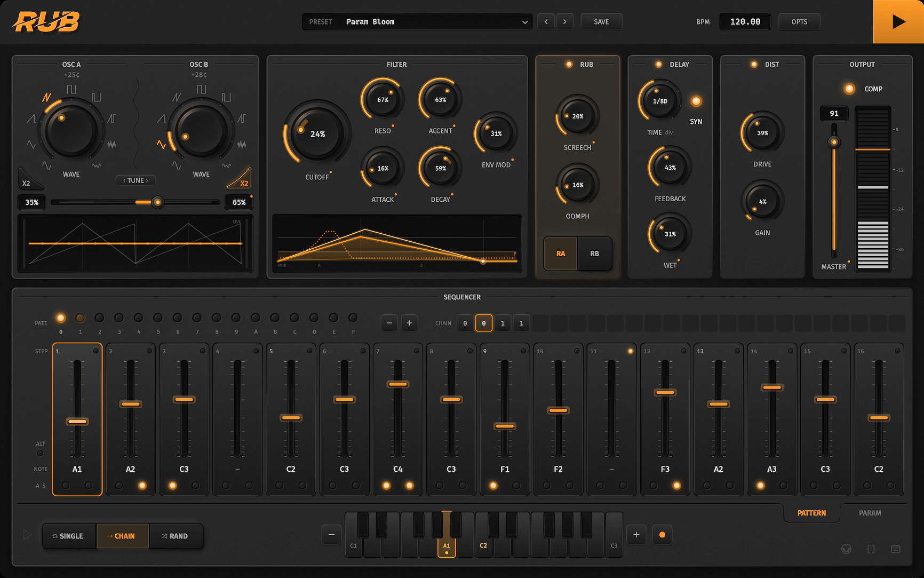Image resolution: width=924 pixels, height=578 pixels.
Task: Click the sequencer record dot button
Action: [x=662, y=535]
